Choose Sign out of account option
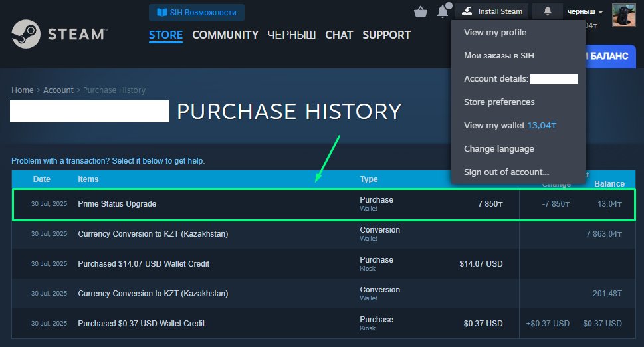 (506, 172)
